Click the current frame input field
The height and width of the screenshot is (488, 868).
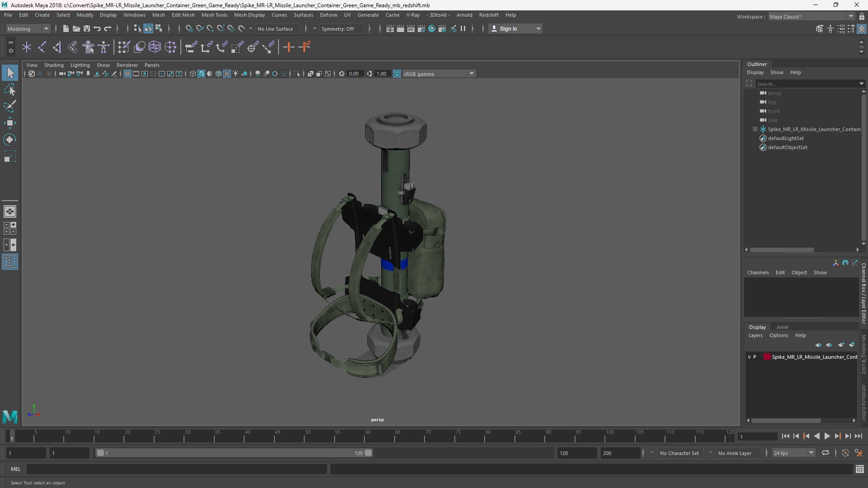pos(758,436)
